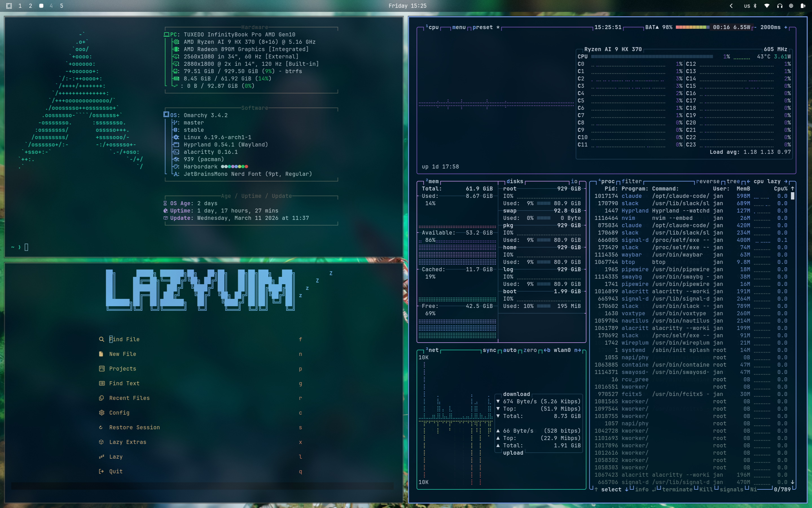Click the kernel gear icon beside Linux 6.19.6

click(x=176, y=137)
